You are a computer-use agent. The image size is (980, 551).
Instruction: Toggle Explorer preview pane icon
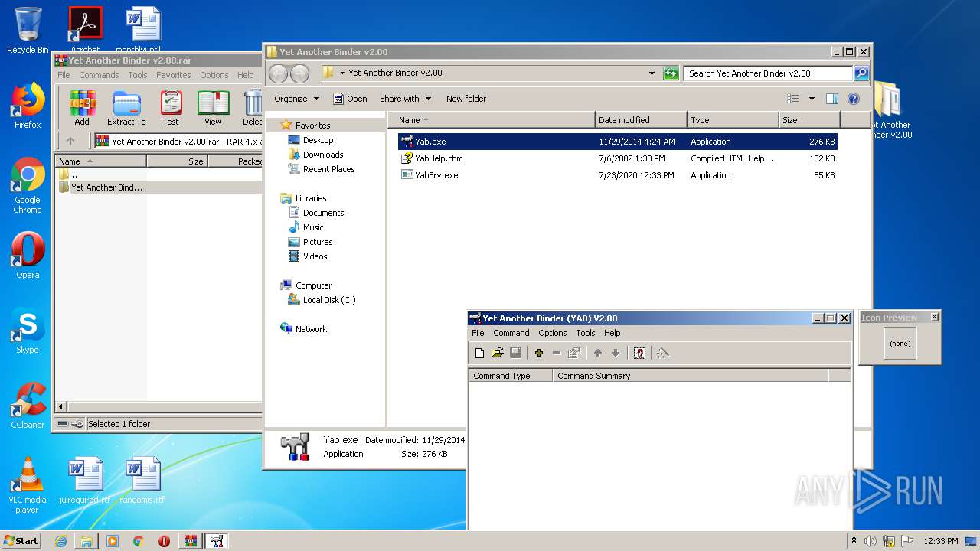click(832, 99)
